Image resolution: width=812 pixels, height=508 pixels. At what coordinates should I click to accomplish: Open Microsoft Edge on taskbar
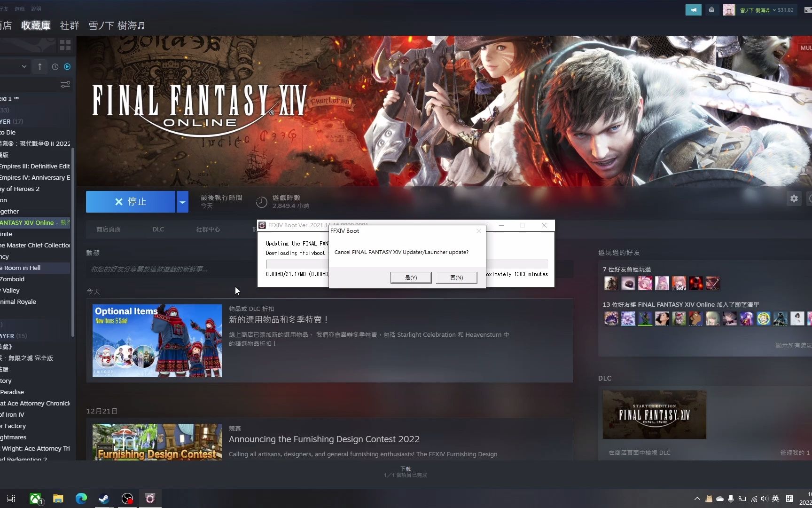pos(81,499)
